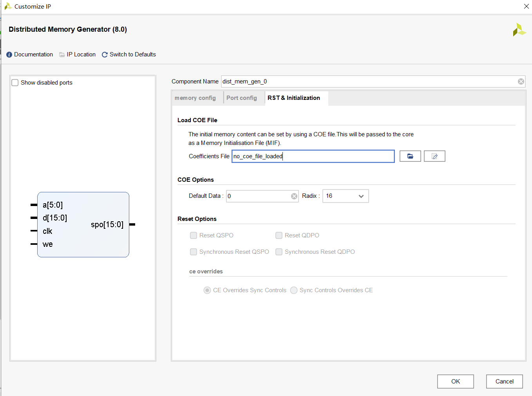Screen dimensions: 532x396
Task: Close the Customize IP dialog
Action: coord(527,6)
